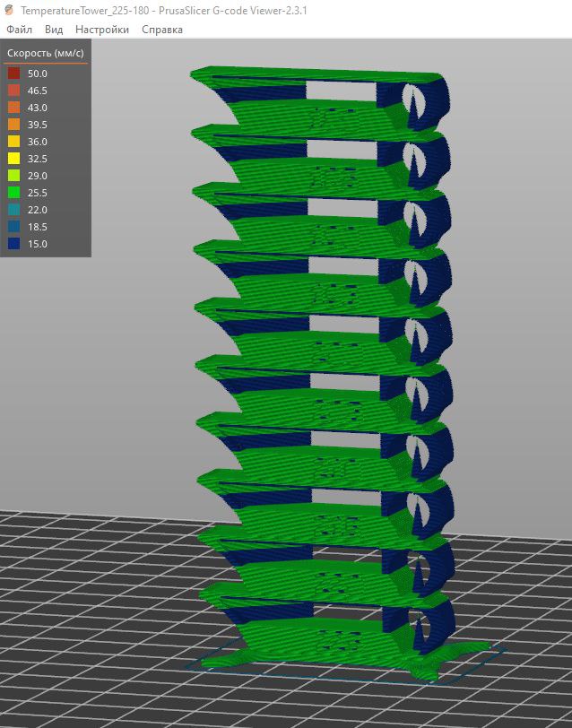572x728 pixels.
Task: Click the dark blue 15.0 legend swatch
Action: [x=14, y=244]
